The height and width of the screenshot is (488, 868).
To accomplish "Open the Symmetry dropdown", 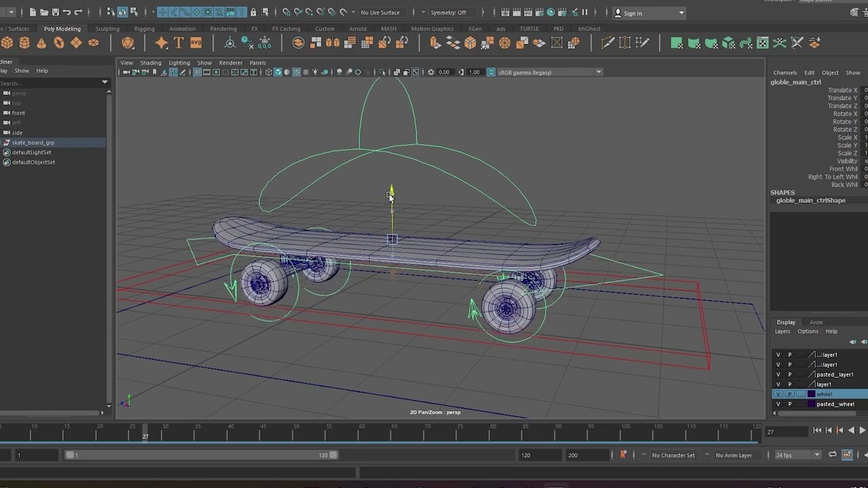I will [423, 12].
